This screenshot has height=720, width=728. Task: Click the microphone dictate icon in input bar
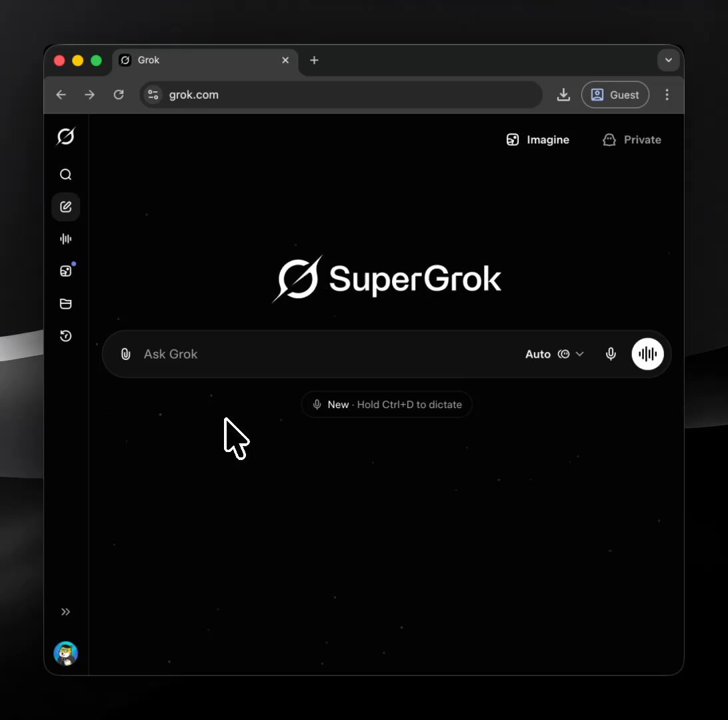611,354
